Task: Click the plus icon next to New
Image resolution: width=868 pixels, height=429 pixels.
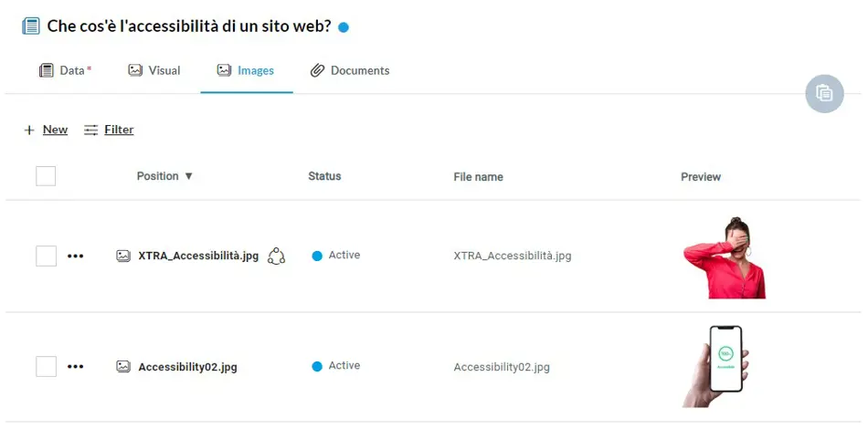Action: pyautogui.click(x=29, y=131)
